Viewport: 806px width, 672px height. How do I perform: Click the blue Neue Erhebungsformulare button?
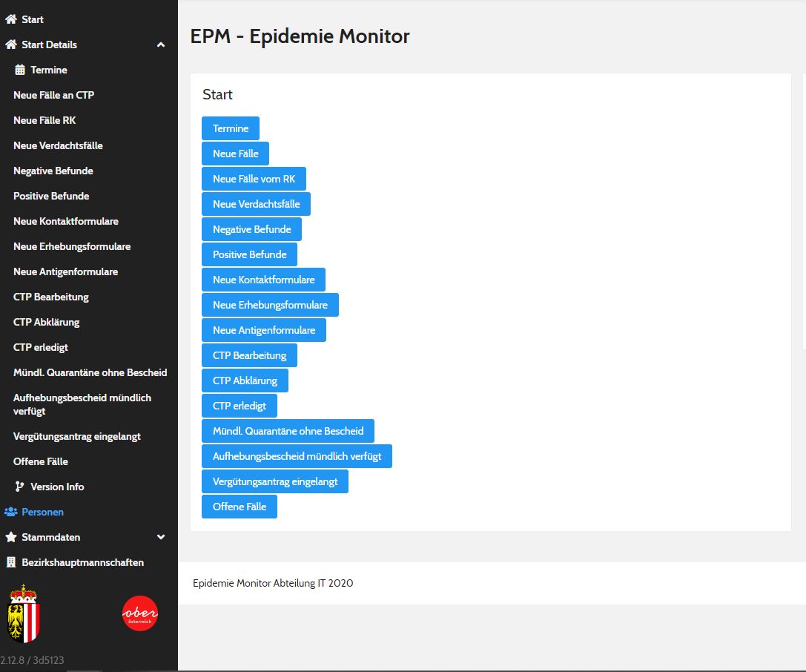[271, 305]
